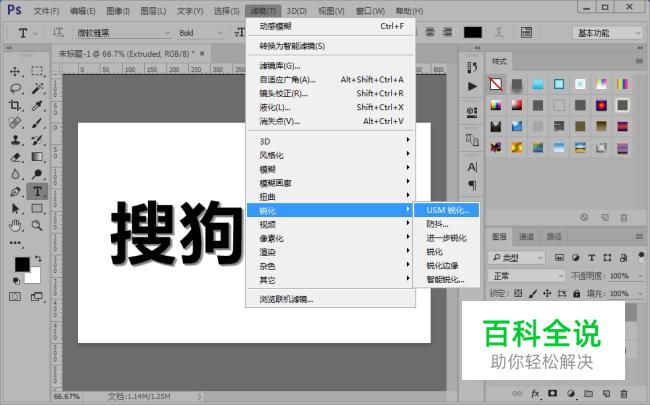This screenshot has width=650, height=405.
Task: Click the delete layer trash icon
Action: pyautogui.click(x=623, y=394)
